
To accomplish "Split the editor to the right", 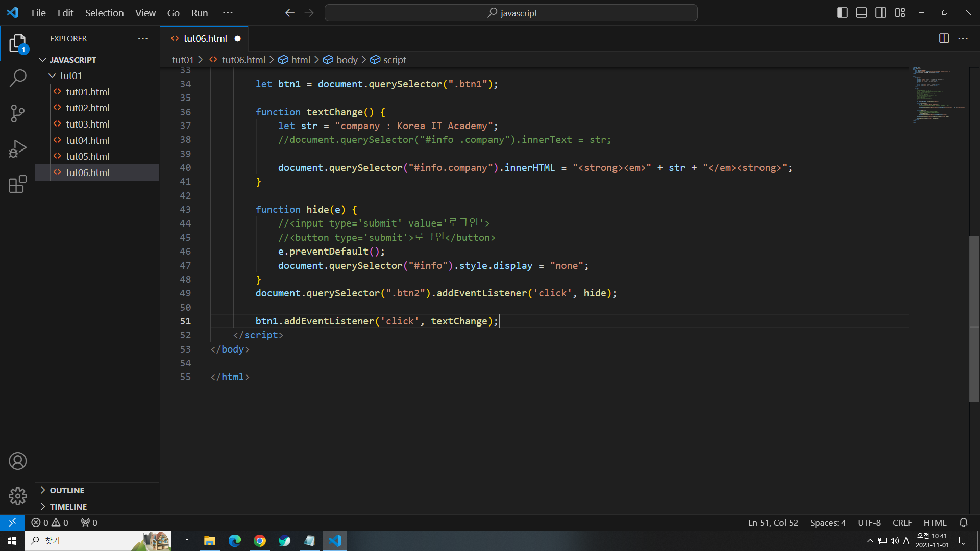I will click(944, 38).
